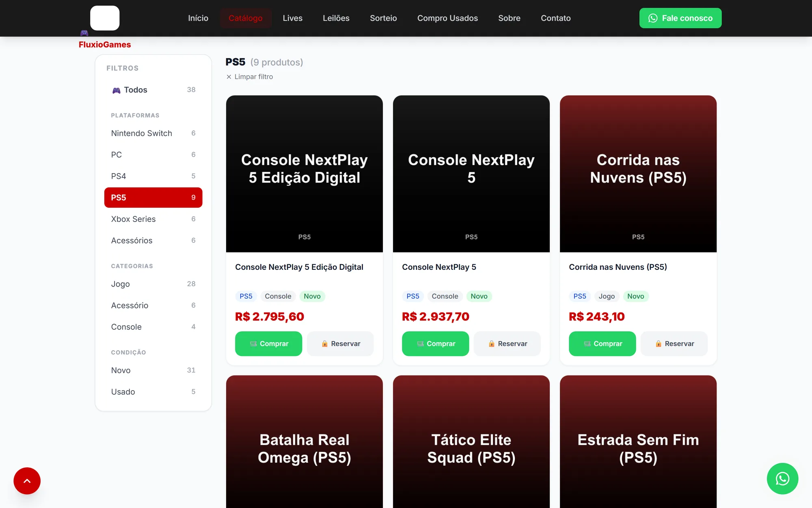Open floating WhatsApp chat bubble
The width and height of the screenshot is (812, 508).
coord(782,478)
